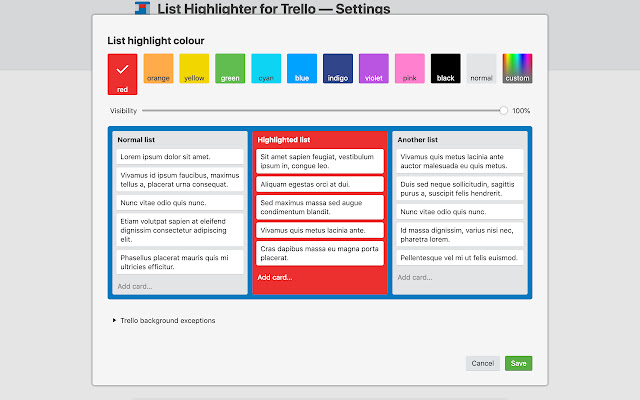Image resolution: width=640 pixels, height=400 pixels.
Task: Click the middle of the Visibility slider track
Action: click(325, 111)
